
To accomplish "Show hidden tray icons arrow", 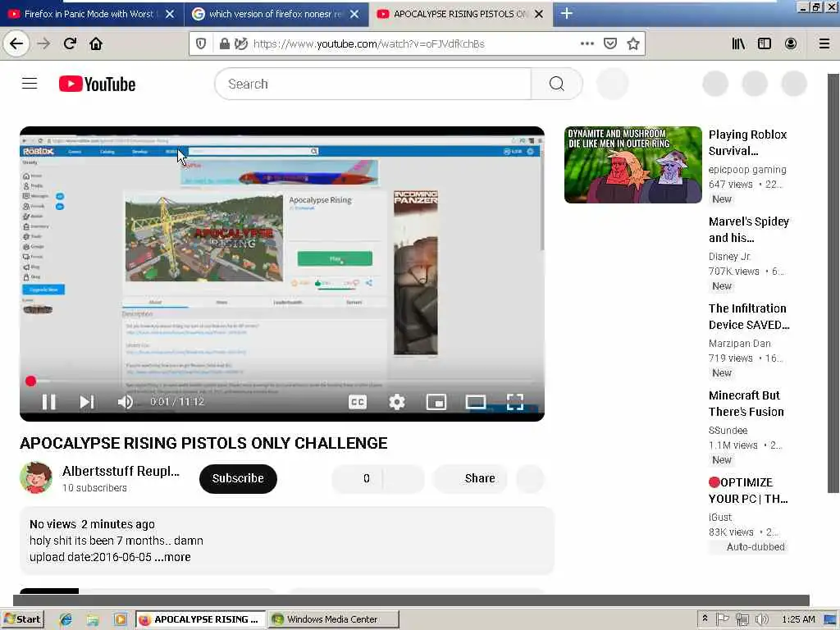I will coord(705,619).
